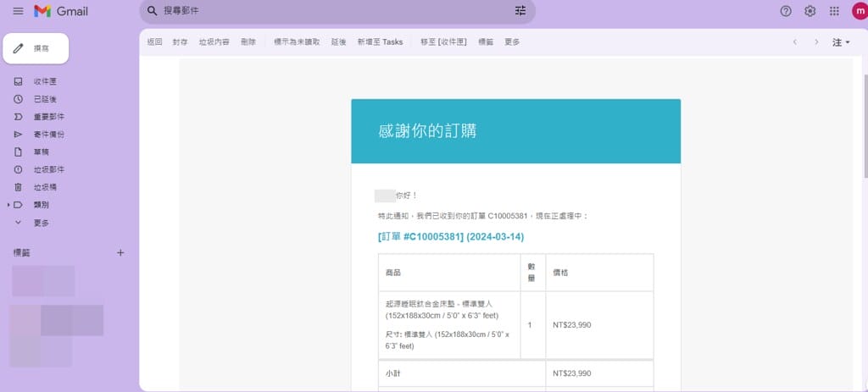Screen dimensions: 868x392
Task: Click the 標籤 sidebar section heading
Action: (x=21, y=252)
